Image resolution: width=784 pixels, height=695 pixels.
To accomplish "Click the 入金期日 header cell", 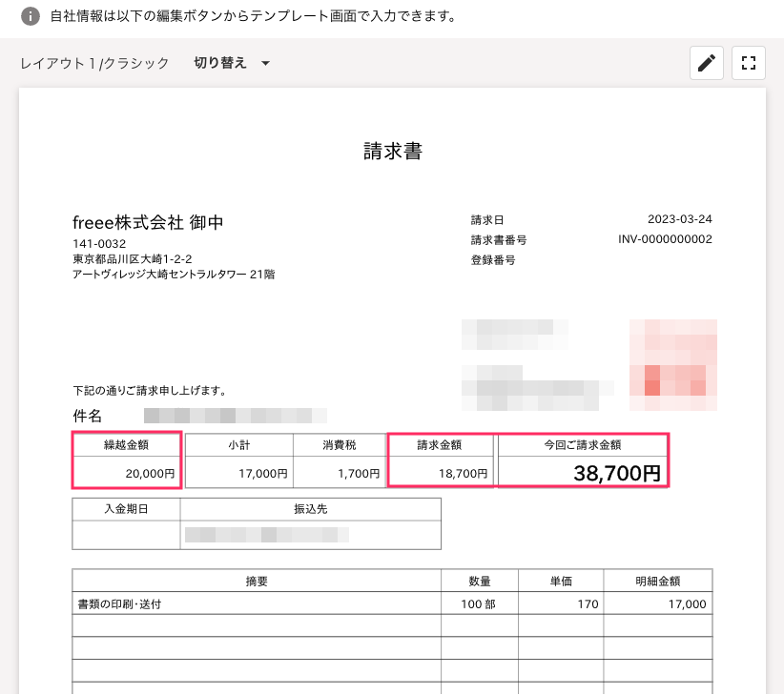I will pos(126,509).
